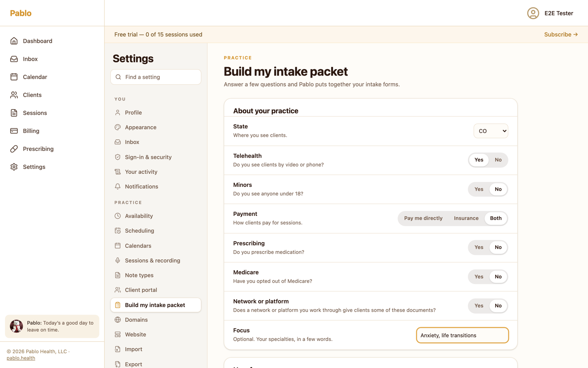Open Profile settings
This screenshot has height=368, width=588.
(x=156, y=112)
